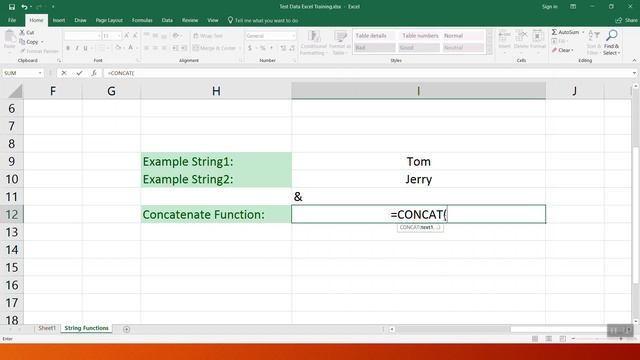Toggle Underline formatting
This screenshot has width=640, height=360.
click(86, 48)
